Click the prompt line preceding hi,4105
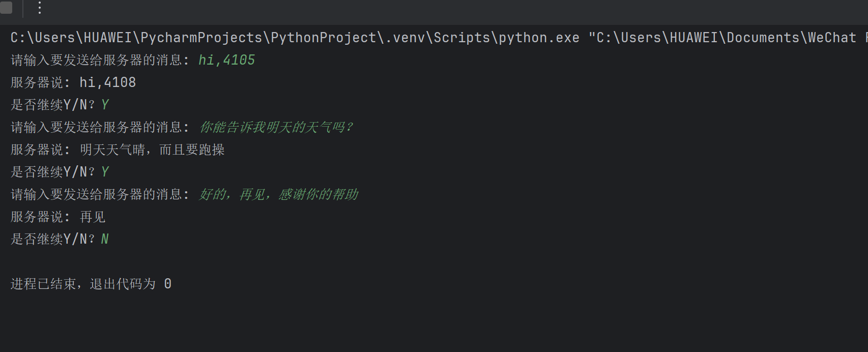868x352 pixels. [99, 60]
